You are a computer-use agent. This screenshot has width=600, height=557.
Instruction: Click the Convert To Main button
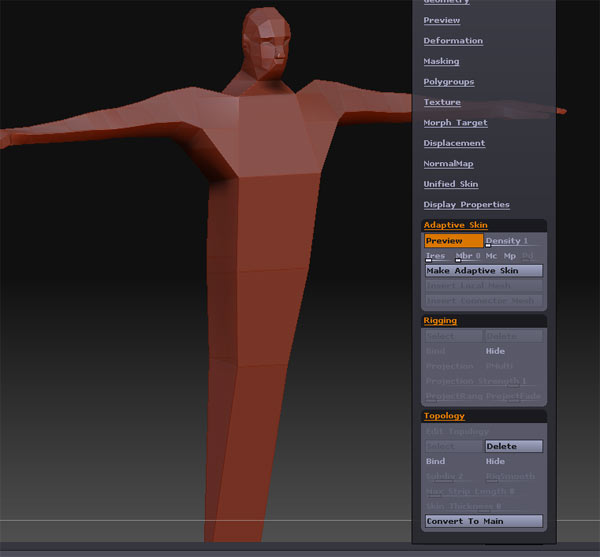(x=484, y=521)
